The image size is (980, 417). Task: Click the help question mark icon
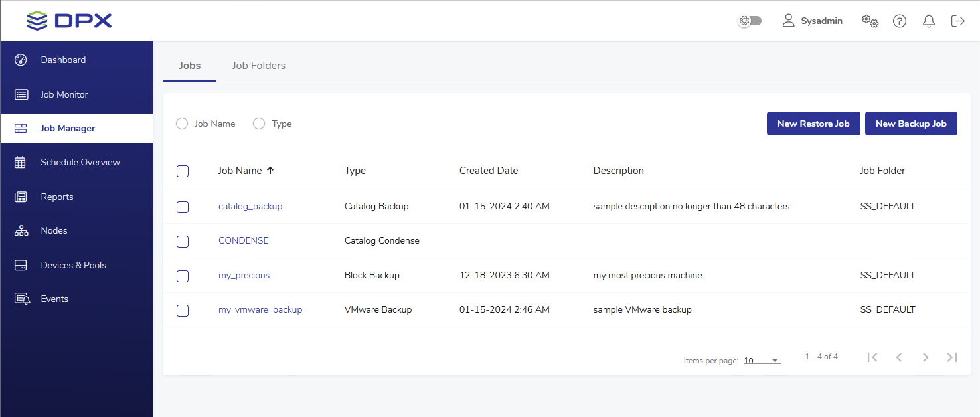click(900, 21)
